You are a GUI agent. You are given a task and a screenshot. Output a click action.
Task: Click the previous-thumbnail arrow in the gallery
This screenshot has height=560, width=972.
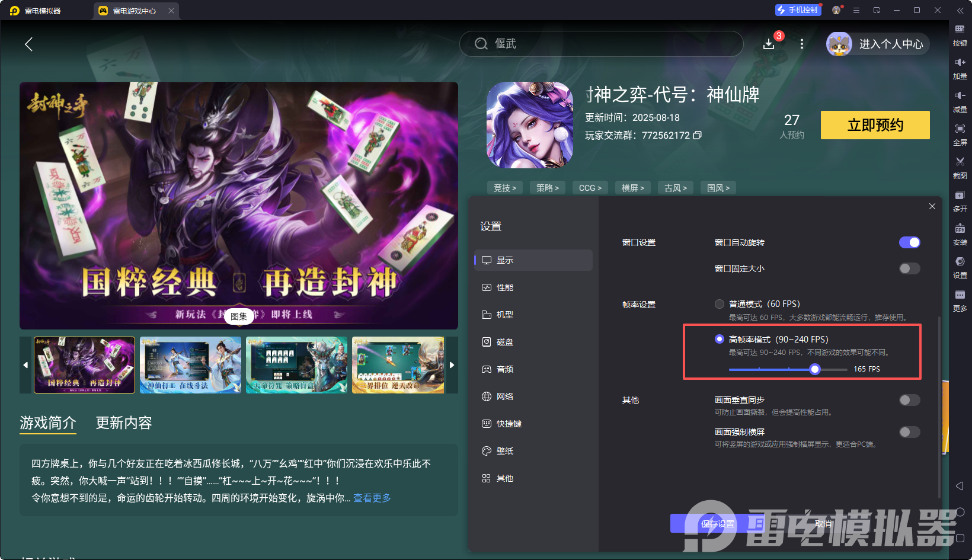(25, 365)
